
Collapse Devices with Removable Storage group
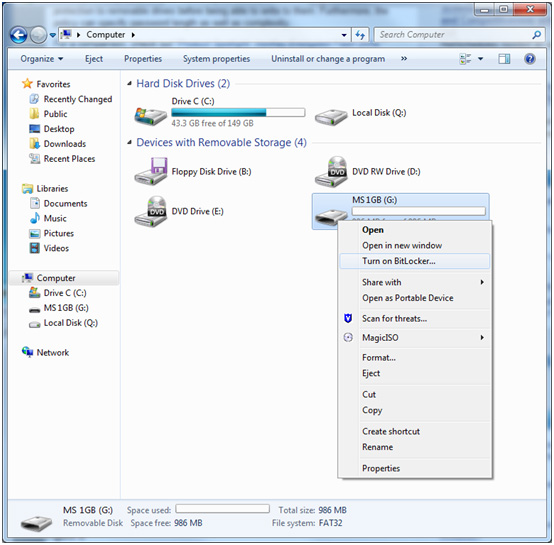point(130,142)
